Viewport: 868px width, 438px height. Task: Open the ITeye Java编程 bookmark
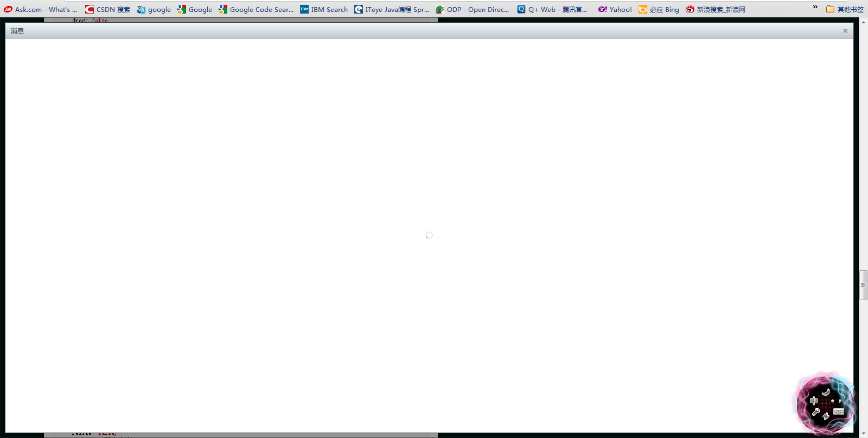click(x=392, y=9)
